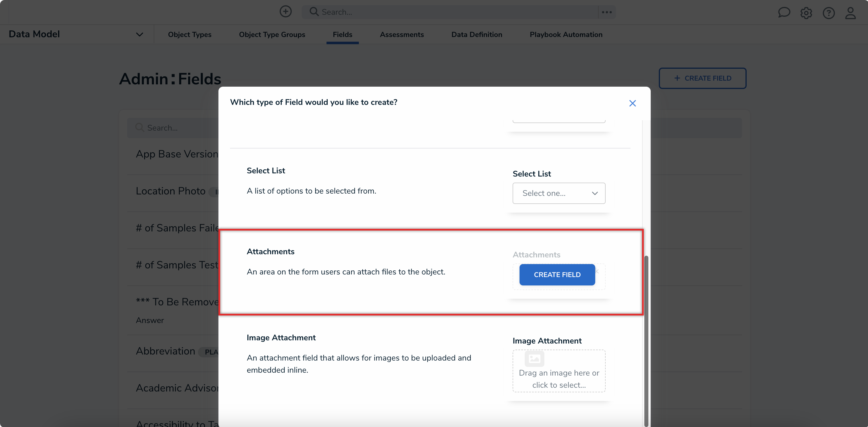Viewport: 868px width, 427px height.
Task: Switch to the Assessments tab
Action: click(x=402, y=34)
